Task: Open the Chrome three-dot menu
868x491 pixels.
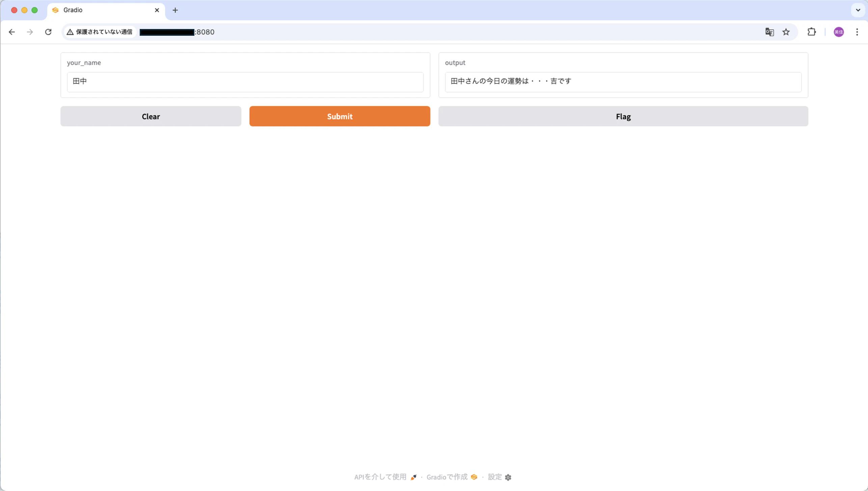Action: [857, 32]
